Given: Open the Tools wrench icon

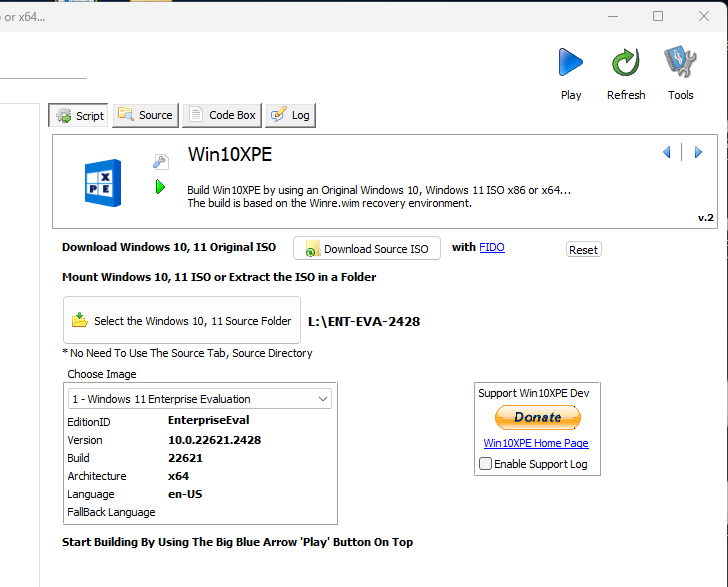Looking at the screenshot, I should (x=680, y=61).
